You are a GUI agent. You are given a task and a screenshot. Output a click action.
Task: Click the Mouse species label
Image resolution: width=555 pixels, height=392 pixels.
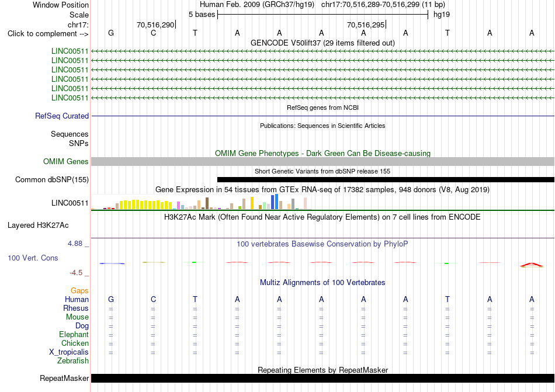(x=77, y=317)
